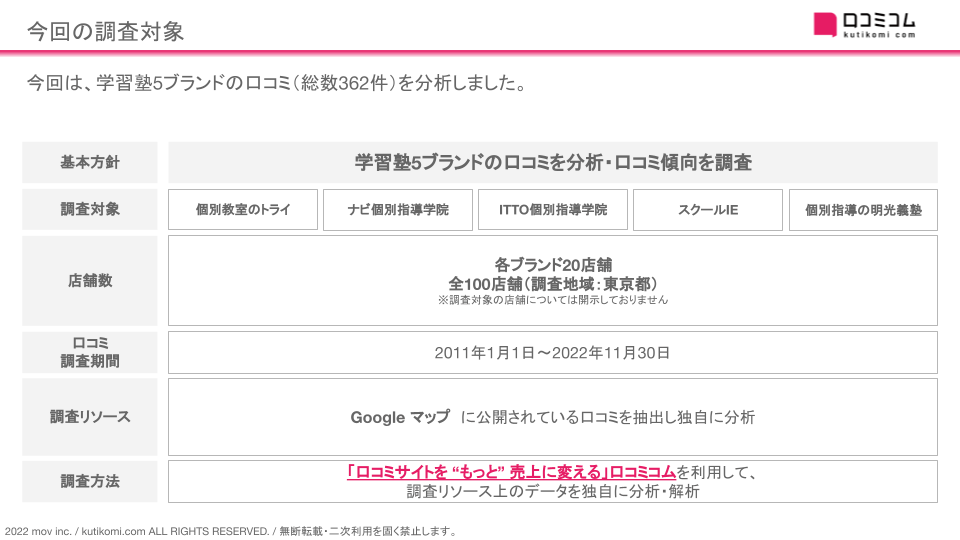Viewport: 960px width, 540px height.
Task: Click the 個別指導の明光義塾 box
Action: [863, 209]
